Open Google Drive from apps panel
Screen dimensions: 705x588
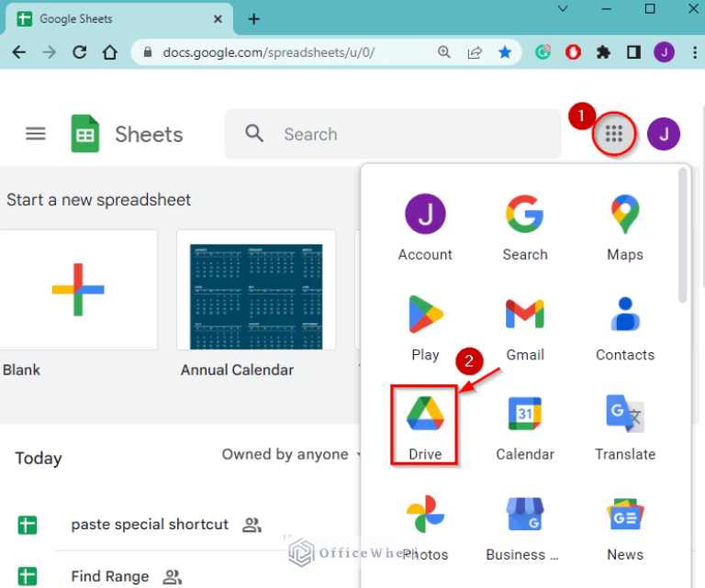point(425,424)
